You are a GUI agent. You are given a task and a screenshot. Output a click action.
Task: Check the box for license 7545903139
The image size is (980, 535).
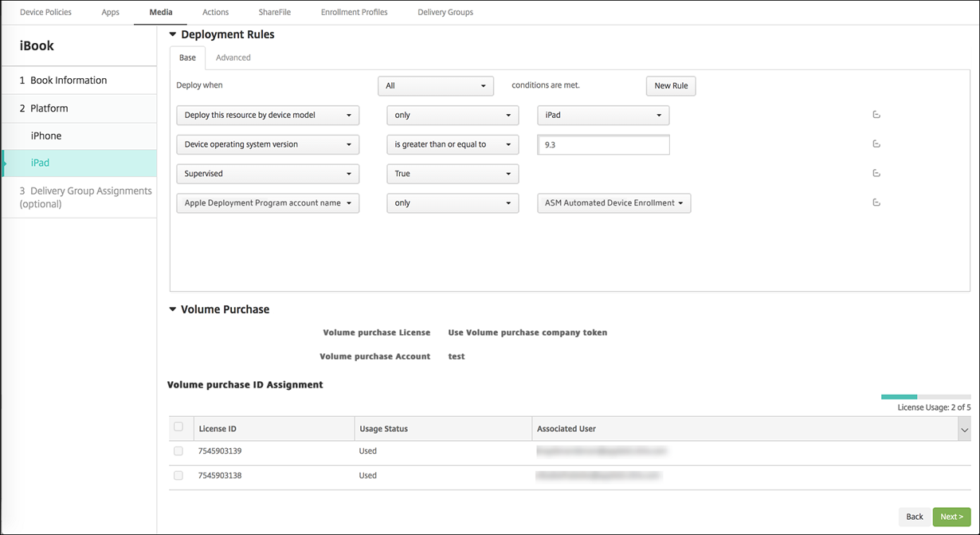178,451
